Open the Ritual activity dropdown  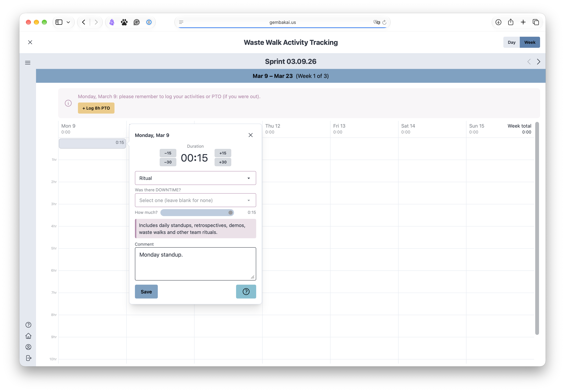(195, 178)
